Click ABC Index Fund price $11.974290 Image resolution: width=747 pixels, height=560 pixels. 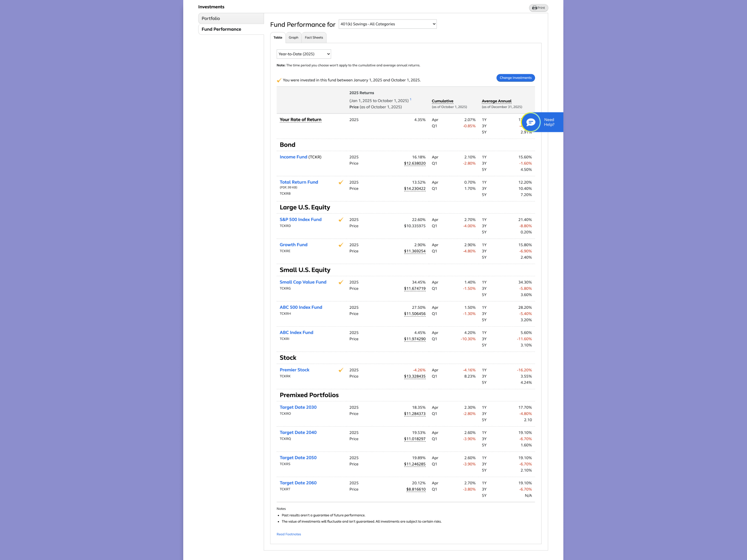coord(415,339)
